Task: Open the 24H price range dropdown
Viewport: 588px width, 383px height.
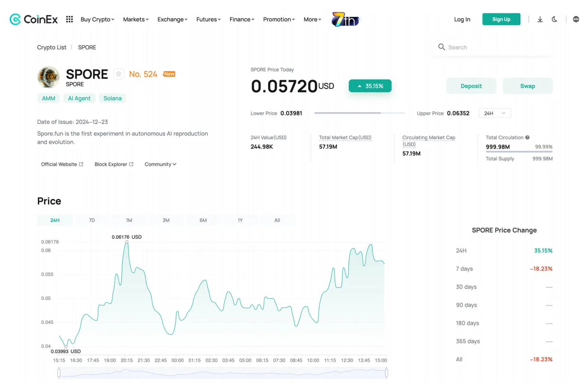Action: (495, 113)
